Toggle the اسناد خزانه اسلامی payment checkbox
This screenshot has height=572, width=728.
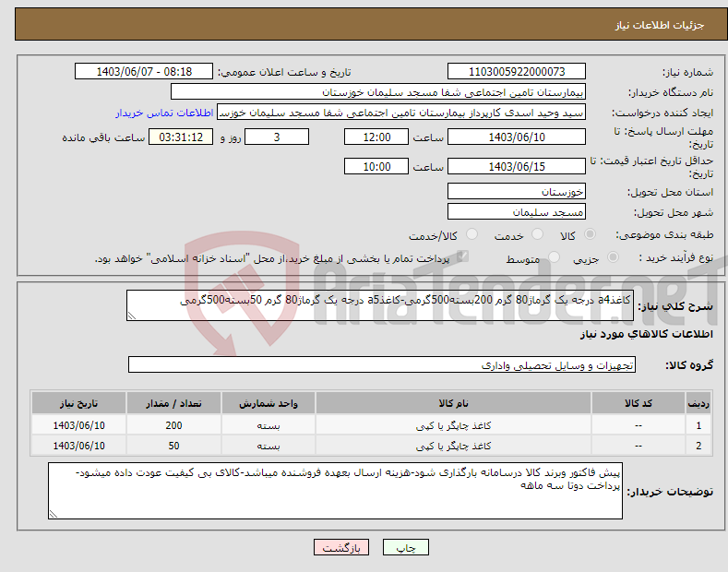(462, 256)
